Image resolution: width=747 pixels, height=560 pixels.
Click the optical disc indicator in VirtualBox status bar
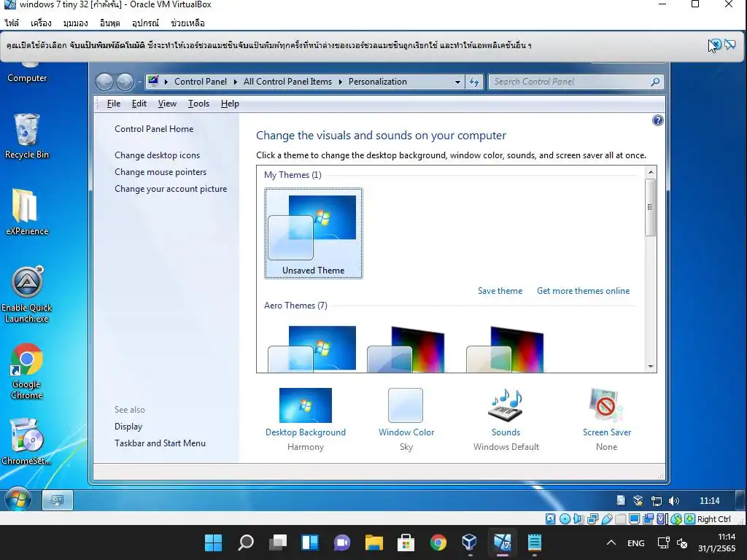click(565, 519)
